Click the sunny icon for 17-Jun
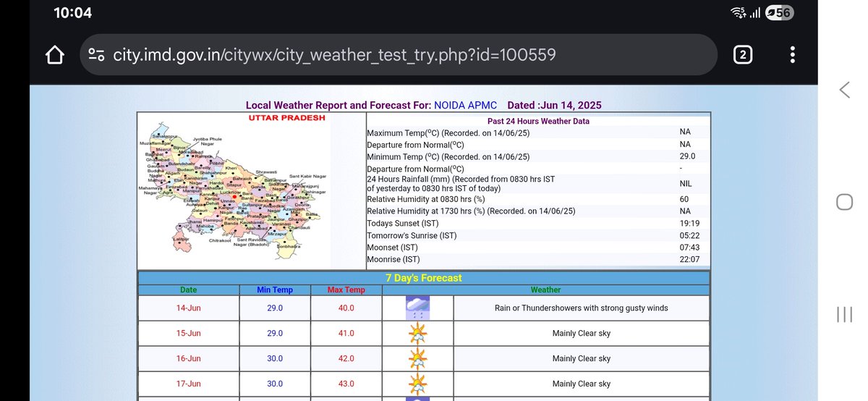868x401 pixels. click(417, 384)
